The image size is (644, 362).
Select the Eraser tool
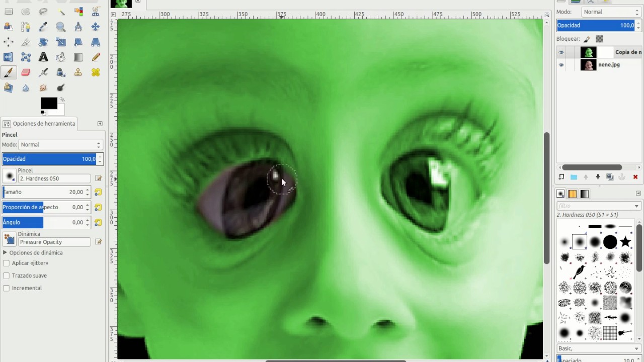pos(26,72)
